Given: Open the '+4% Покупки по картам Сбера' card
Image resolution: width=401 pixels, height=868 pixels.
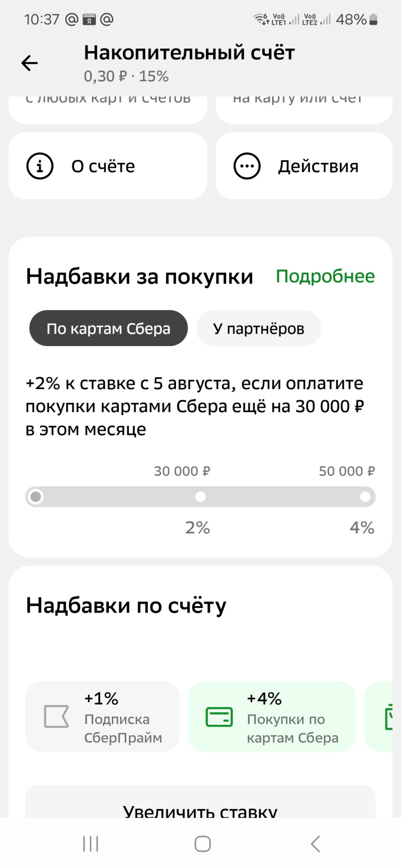Looking at the screenshot, I should click(272, 717).
